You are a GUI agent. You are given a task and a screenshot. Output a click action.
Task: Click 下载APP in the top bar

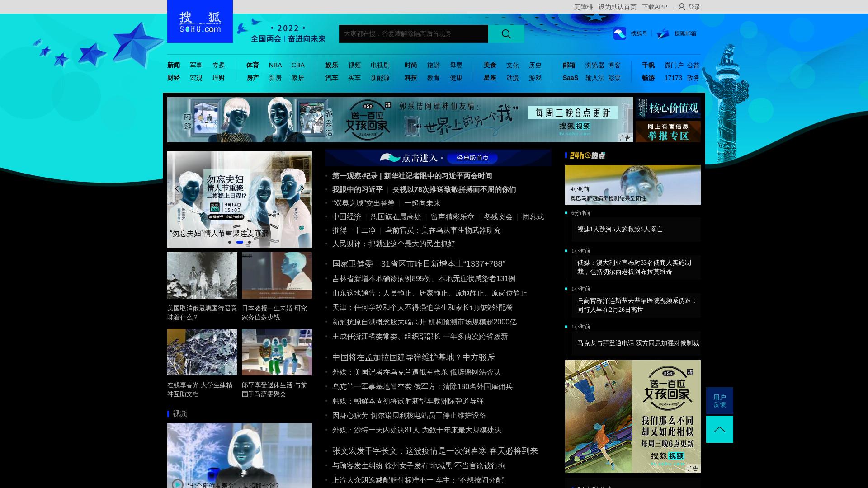(654, 7)
